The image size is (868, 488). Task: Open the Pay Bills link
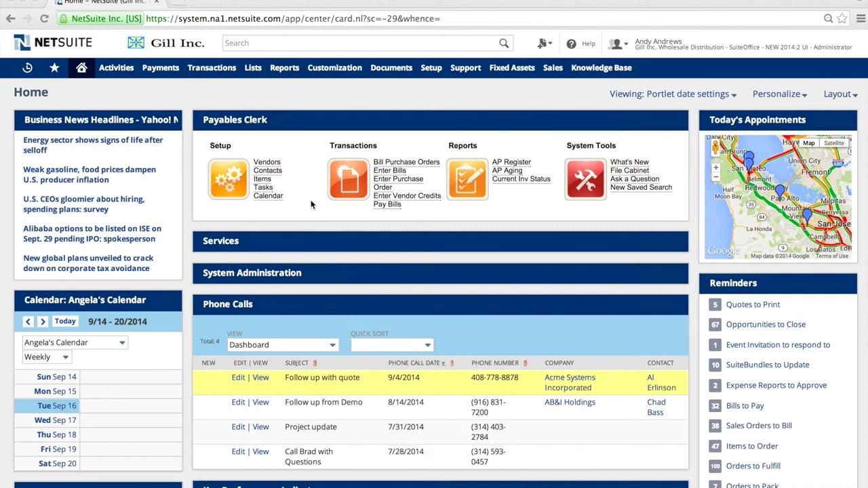[x=387, y=205]
